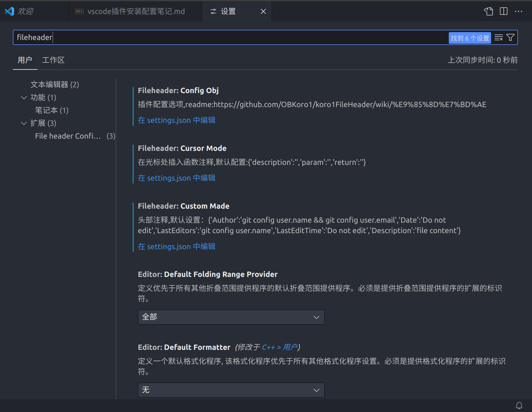This screenshot has width=532, height=412.
Task: Close the 设置 tab
Action: click(263, 11)
